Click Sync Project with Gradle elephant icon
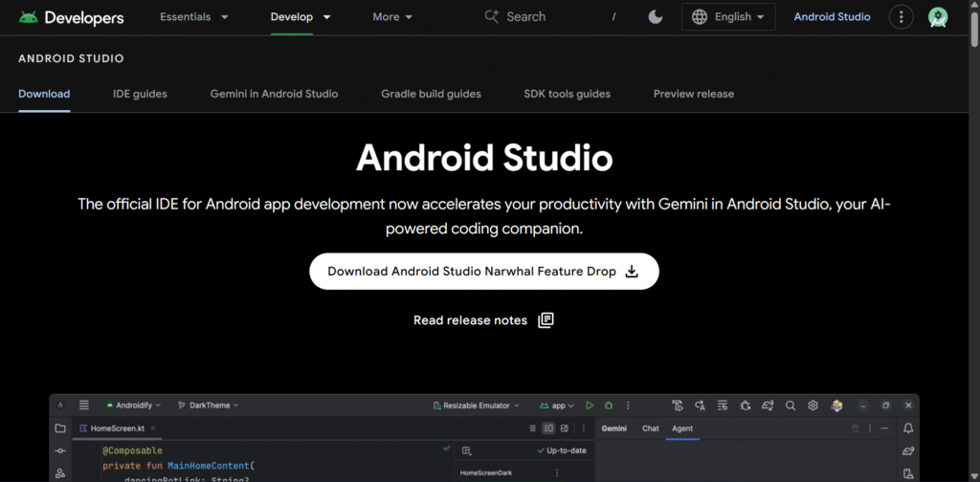The width and height of the screenshot is (980, 482). coord(768,405)
